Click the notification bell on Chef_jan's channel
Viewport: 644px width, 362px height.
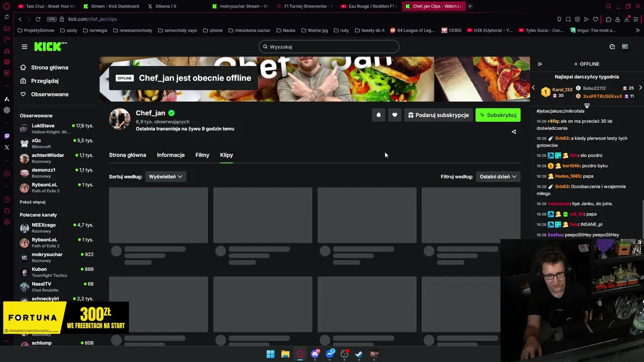click(x=379, y=115)
